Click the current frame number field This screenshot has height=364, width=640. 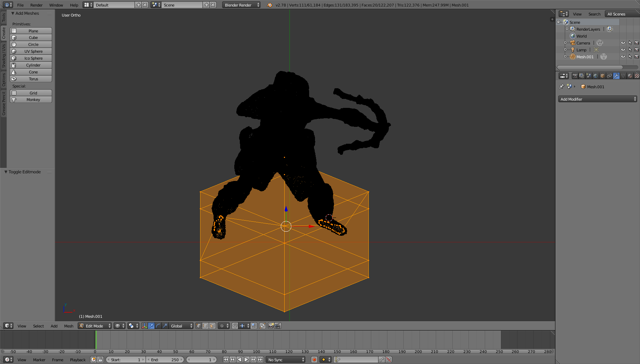coord(201,360)
